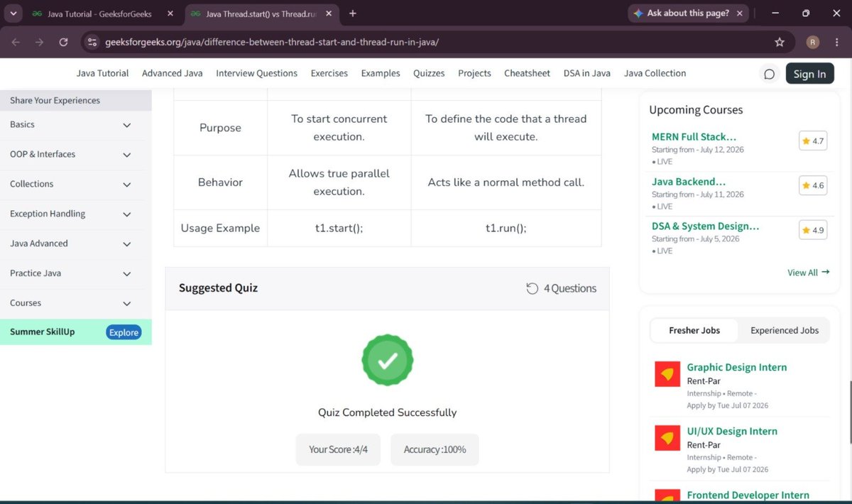Select Share Your Experiences in sidebar

pyautogui.click(x=76, y=100)
